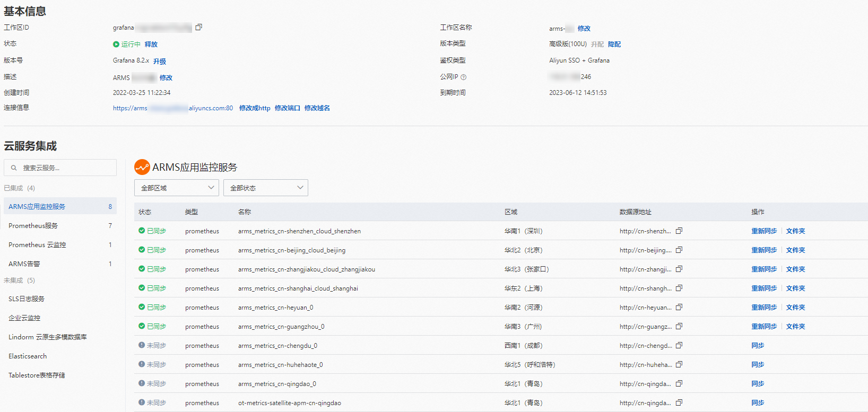Screen dimensions: 868x412
Task: Copy the workspace ID grafana value
Action: pyautogui.click(x=199, y=27)
